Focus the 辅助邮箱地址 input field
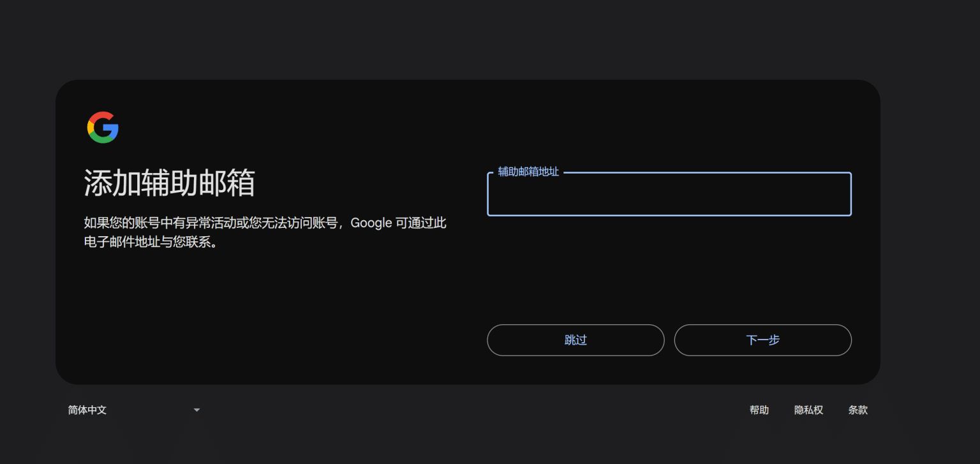 click(669, 194)
